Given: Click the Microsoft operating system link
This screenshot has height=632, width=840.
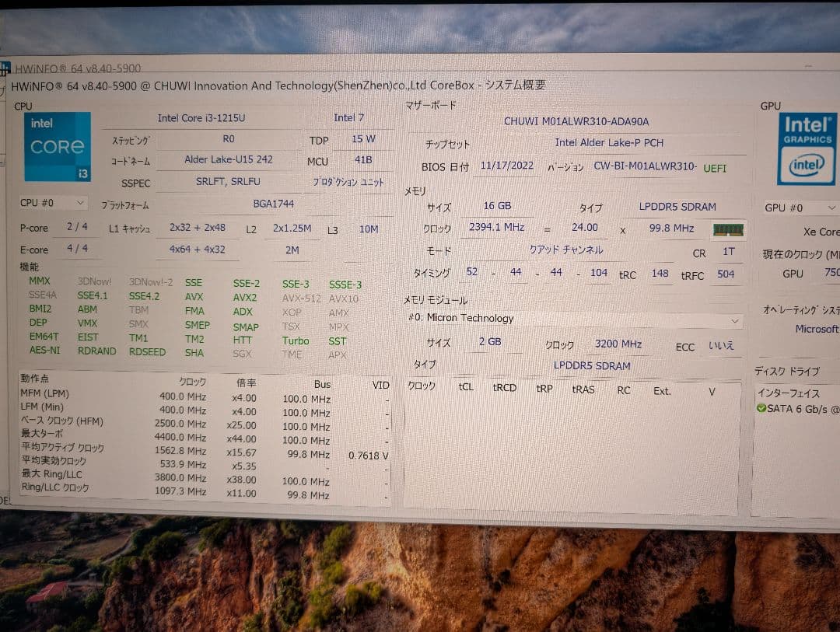Looking at the screenshot, I should pyautogui.click(x=816, y=329).
